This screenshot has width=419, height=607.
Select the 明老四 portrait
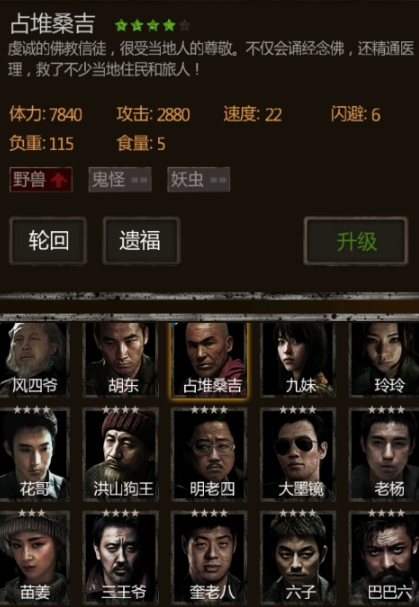click(x=210, y=454)
